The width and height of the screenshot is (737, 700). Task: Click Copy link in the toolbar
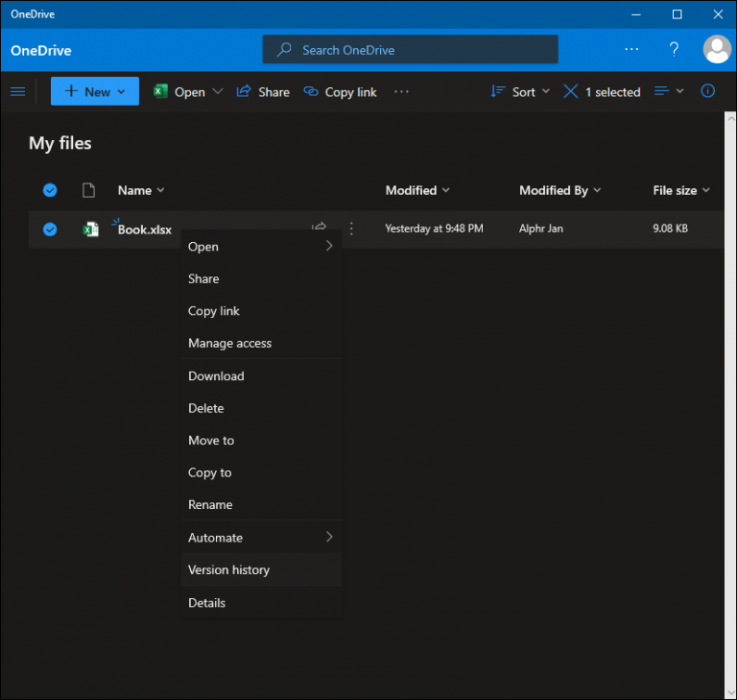tap(340, 92)
